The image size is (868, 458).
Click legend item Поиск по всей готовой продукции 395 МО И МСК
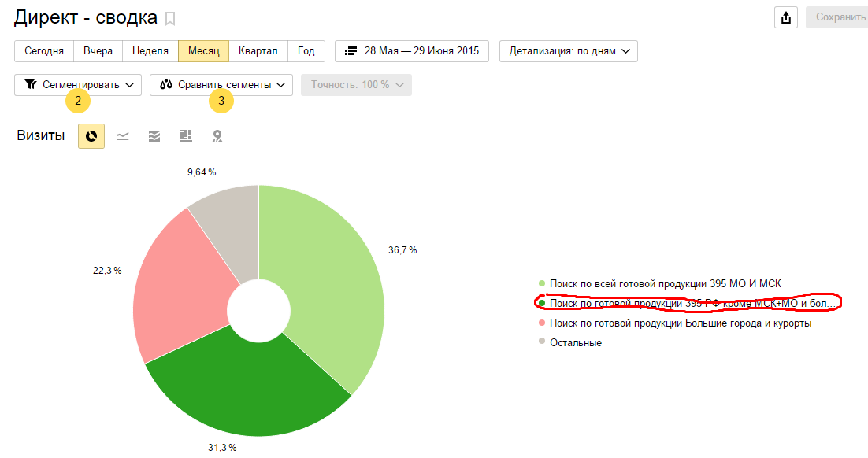[660, 284]
